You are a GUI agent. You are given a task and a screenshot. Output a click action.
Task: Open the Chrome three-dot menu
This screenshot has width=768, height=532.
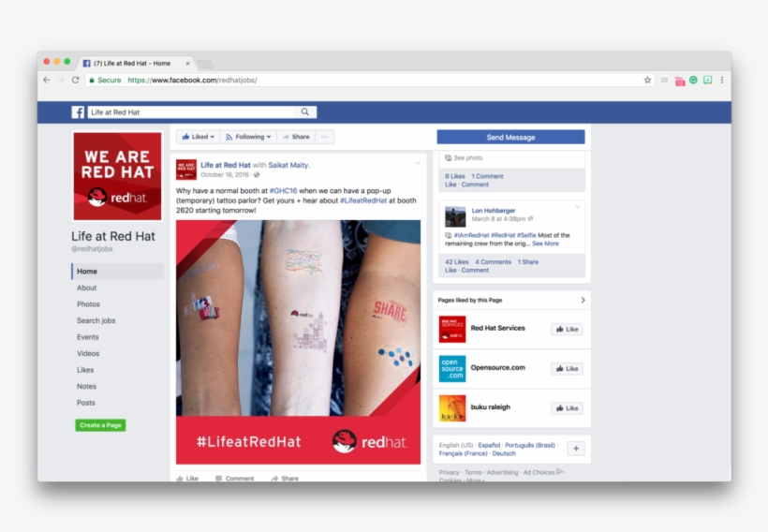pos(722,80)
